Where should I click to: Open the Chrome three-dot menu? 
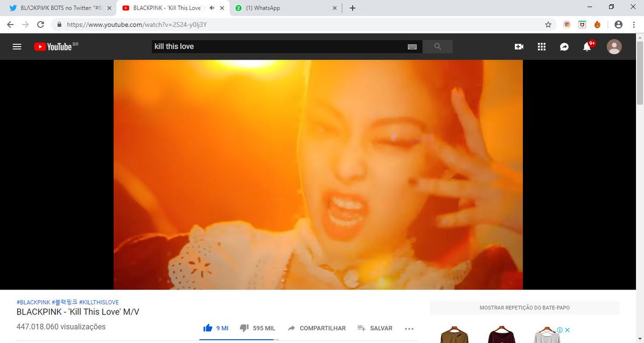[634, 24]
